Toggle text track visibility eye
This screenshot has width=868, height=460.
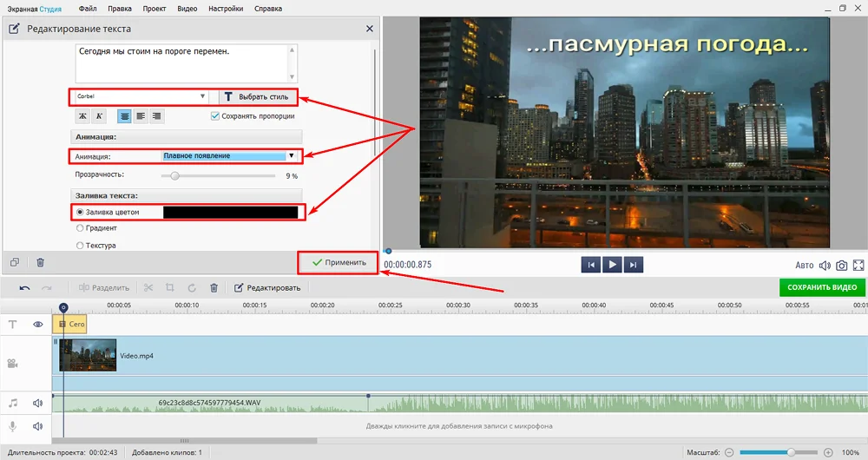(x=37, y=325)
